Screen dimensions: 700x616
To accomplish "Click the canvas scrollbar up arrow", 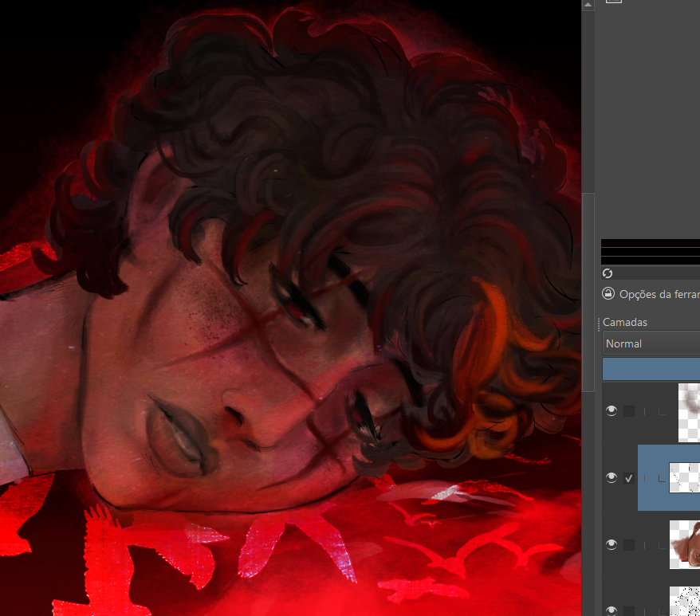I will tap(588, 5).
